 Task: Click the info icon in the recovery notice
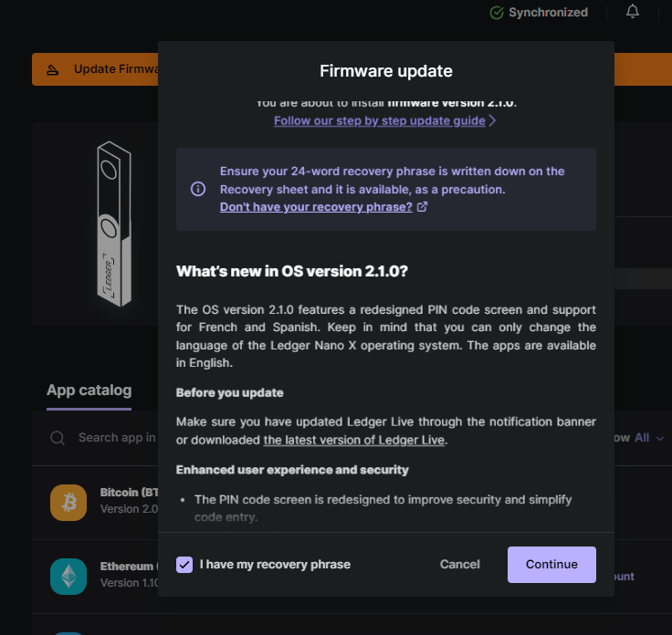click(197, 189)
